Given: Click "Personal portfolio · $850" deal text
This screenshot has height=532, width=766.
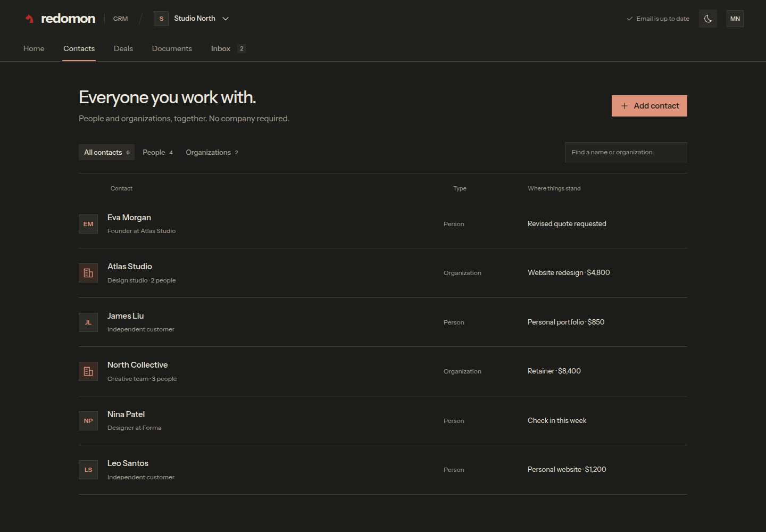Looking at the screenshot, I should [x=566, y=322].
